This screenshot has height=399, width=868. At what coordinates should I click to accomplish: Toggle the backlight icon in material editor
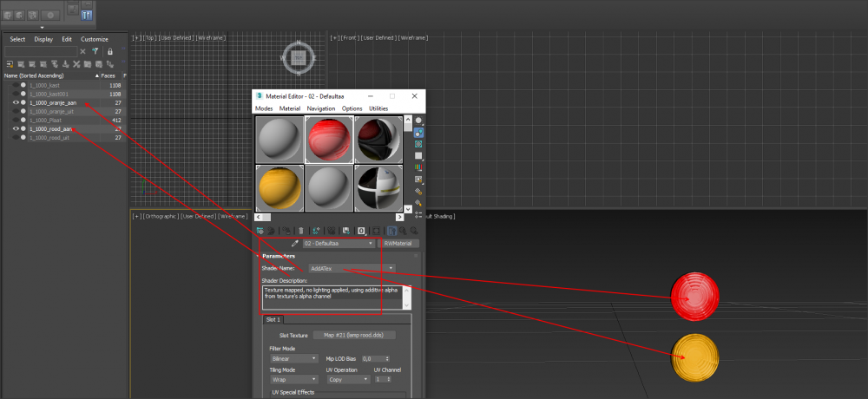[418, 134]
